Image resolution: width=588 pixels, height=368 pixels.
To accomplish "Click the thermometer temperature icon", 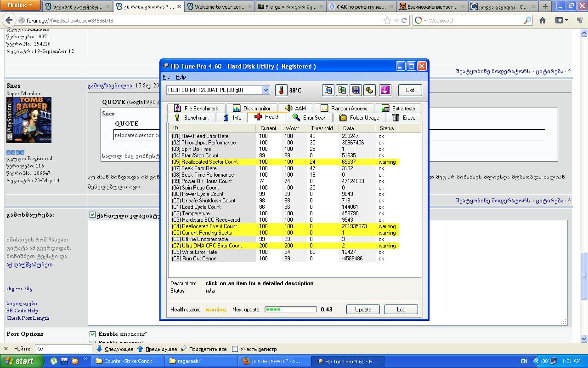I will pos(281,90).
